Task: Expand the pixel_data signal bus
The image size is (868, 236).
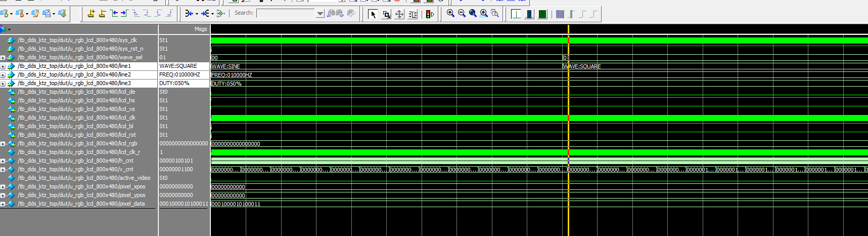Action: click(x=3, y=204)
